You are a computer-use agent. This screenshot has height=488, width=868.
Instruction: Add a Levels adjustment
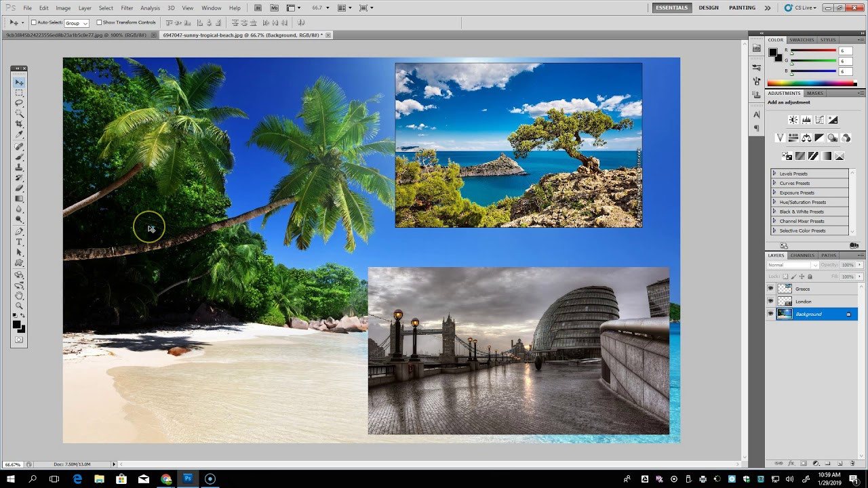point(806,120)
